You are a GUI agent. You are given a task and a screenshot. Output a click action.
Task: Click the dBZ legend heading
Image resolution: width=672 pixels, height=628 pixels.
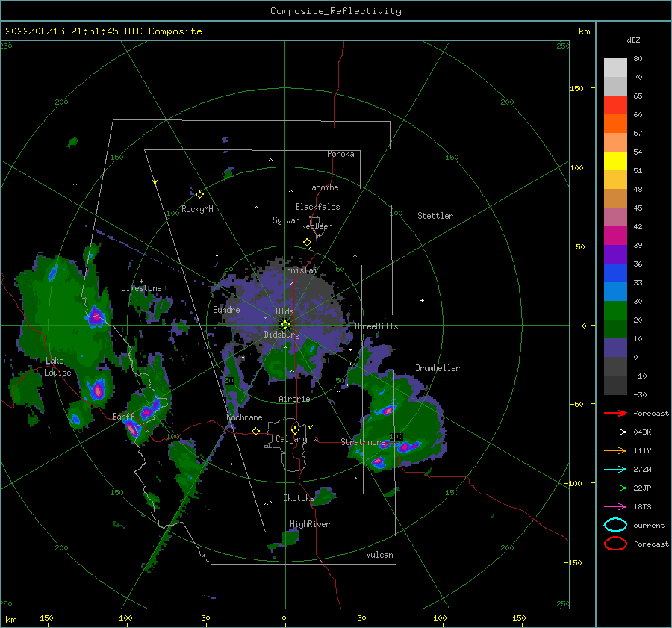click(633, 40)
